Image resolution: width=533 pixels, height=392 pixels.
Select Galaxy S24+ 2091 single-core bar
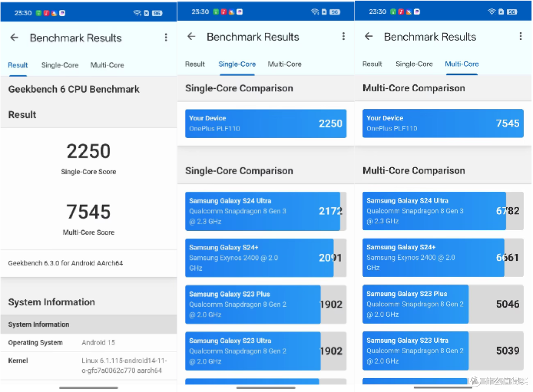pyautogui.click(x=266, y=258)
